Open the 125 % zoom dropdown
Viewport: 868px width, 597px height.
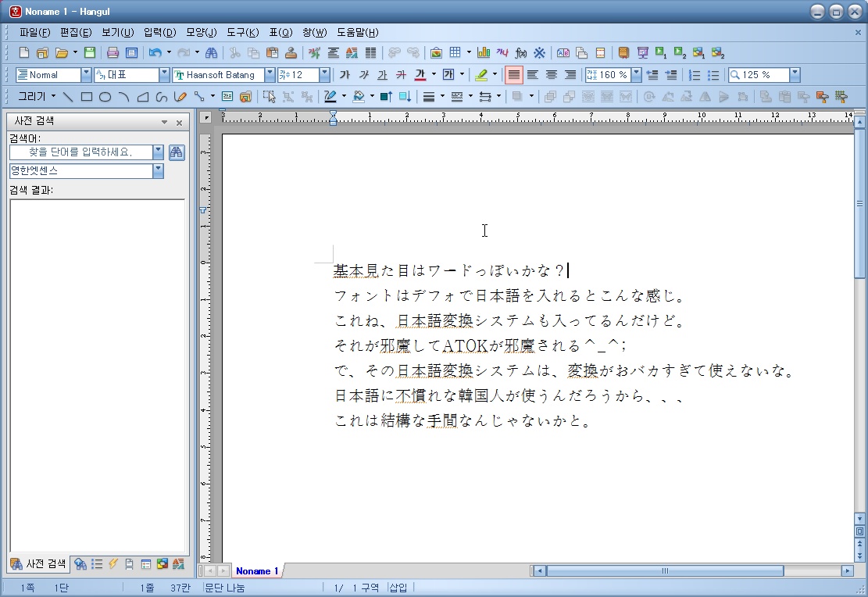click(795, 75)
